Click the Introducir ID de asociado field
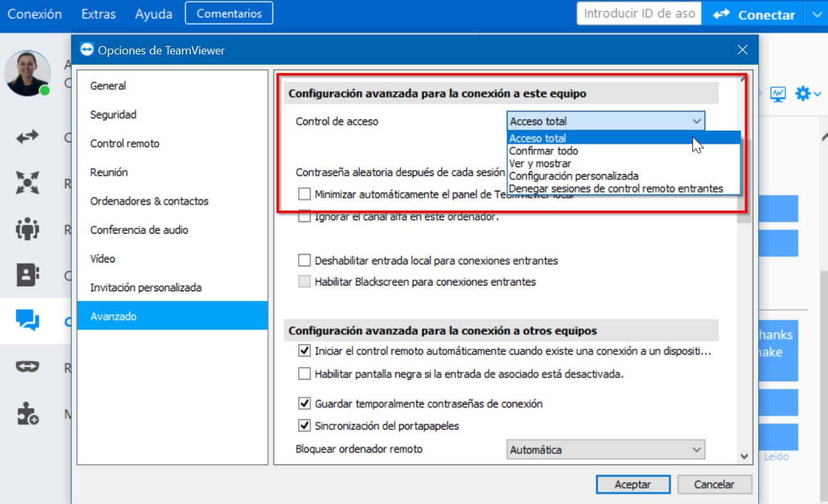The image size is (828, 504). point(639,14)
